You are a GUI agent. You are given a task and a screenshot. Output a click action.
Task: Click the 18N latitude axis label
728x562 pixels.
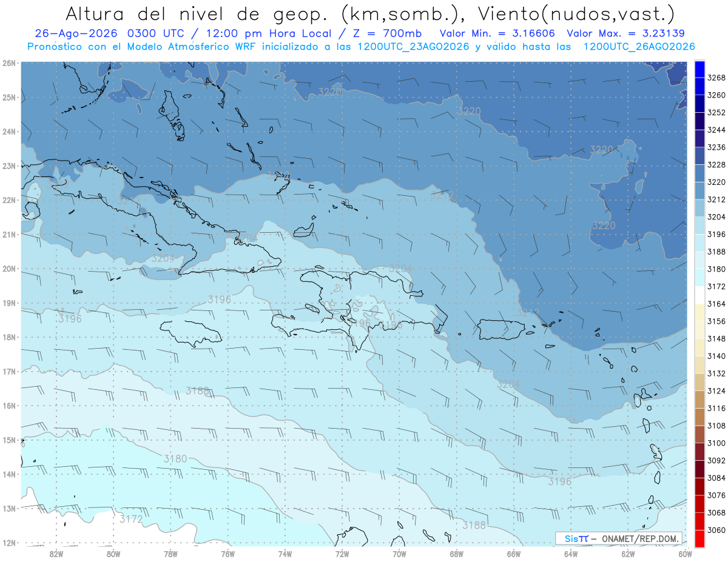8,337
